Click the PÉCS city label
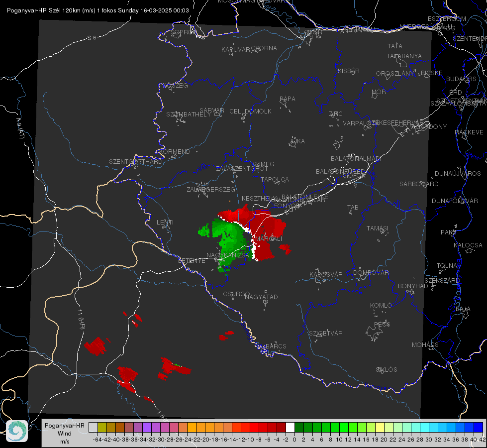 382,324
